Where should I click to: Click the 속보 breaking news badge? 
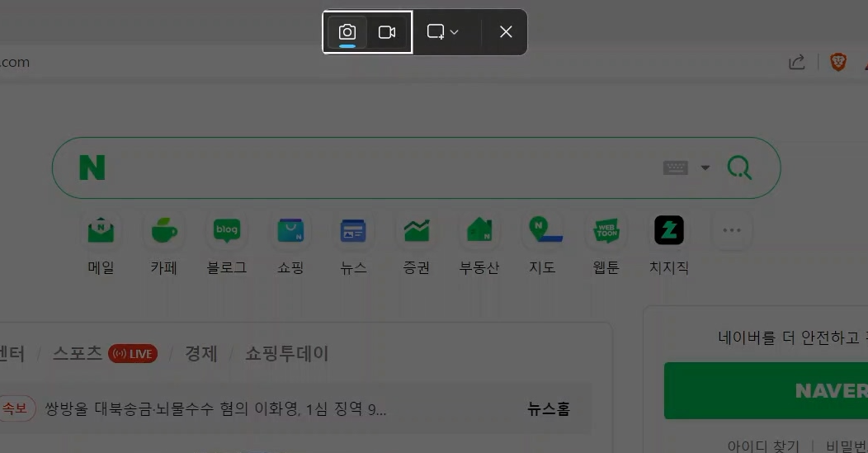(x=16, y=408)
